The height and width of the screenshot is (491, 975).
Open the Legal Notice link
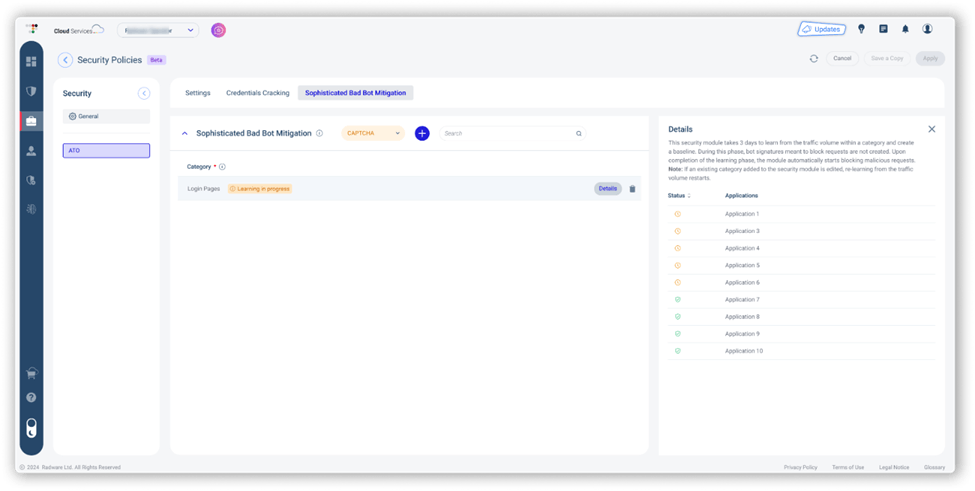click(894, 467)
